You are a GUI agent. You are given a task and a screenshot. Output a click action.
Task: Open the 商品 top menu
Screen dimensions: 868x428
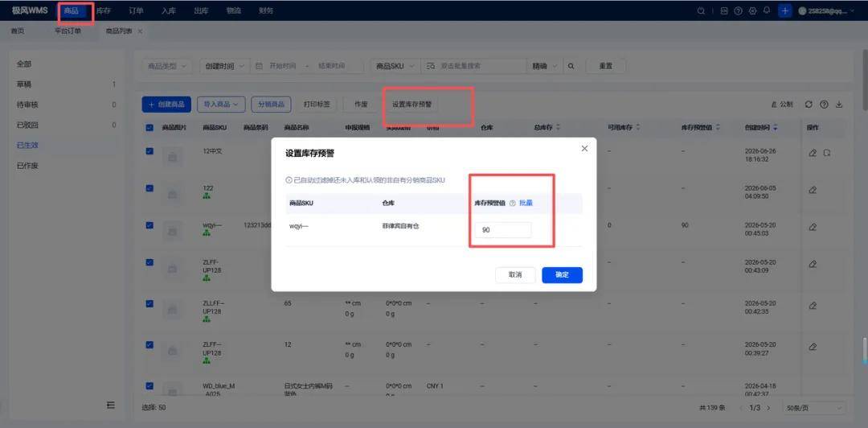click(x=72, y=10)
